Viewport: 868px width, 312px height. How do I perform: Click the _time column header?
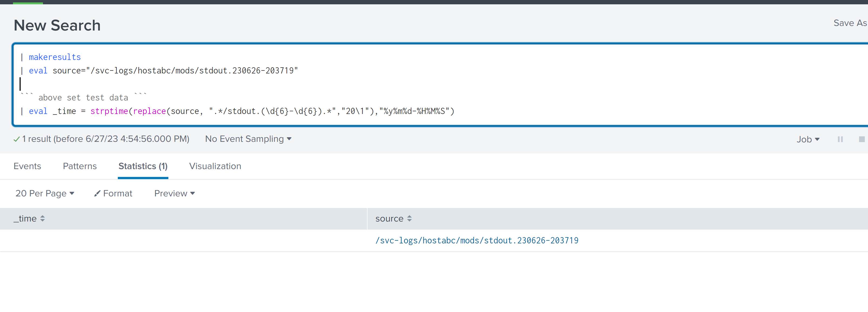point(183,219)
